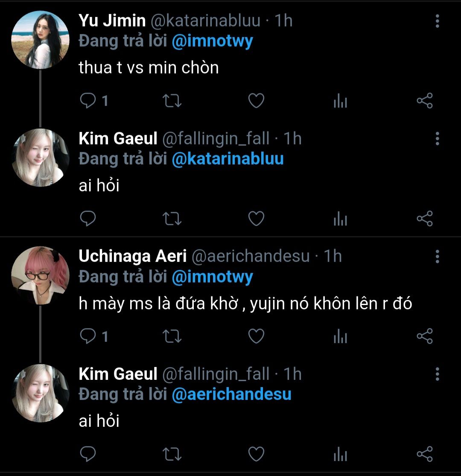This screenshot has height=476, width=461.
Task: Share Uchinaga Aeri's tweet
Action: point(424,337)
